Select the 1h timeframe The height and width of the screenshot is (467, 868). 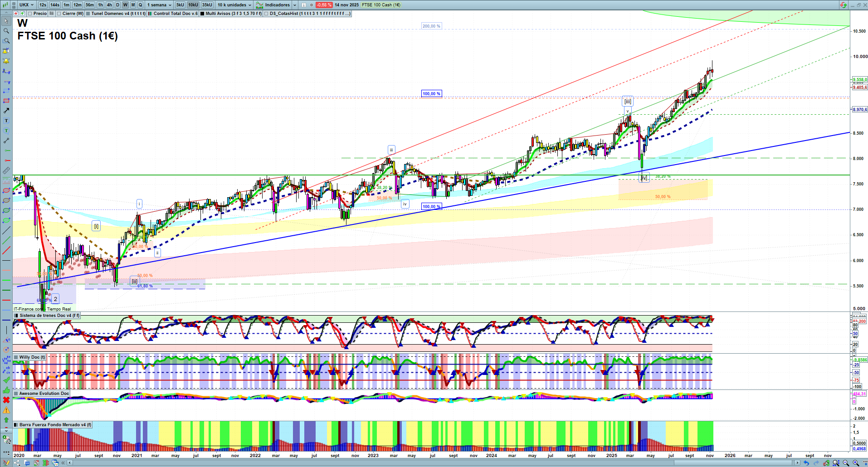(101, 5)
